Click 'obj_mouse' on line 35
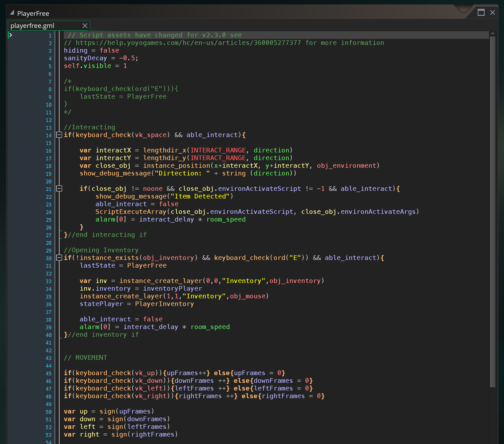 point(248,296)
